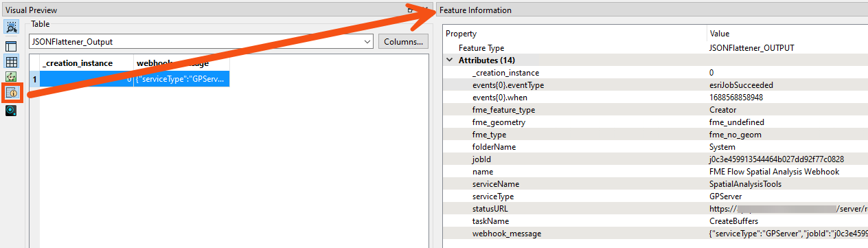Toggle the graphics view icon
This screenshot has width=868, height=248.
click(12, 77)
